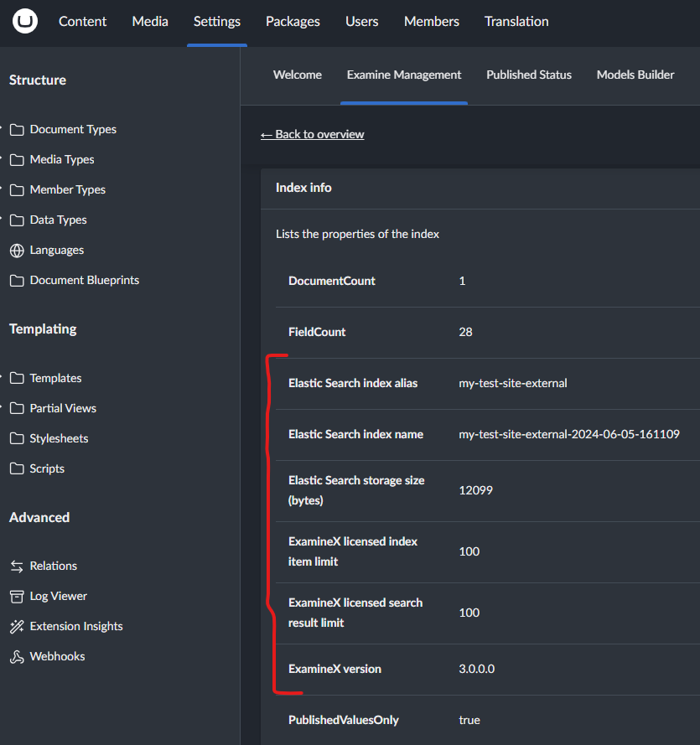Open the Content section
The height and width of the screenshot is (745, 700).
tap(82, 22)
